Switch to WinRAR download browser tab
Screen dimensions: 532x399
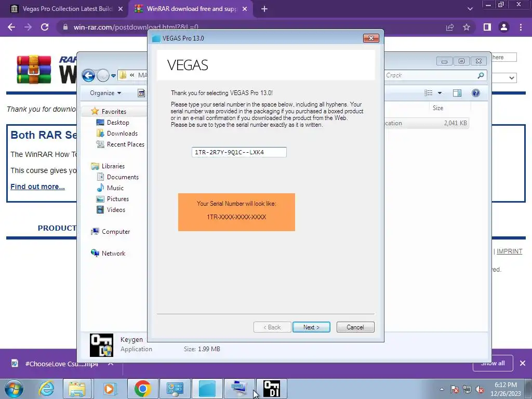[192, 9]
